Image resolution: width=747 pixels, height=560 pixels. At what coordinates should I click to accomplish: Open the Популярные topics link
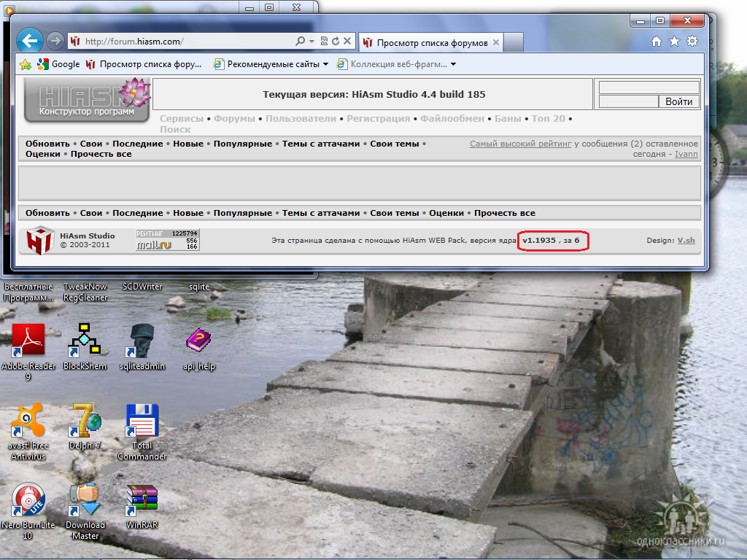click(x=242, y=144)
